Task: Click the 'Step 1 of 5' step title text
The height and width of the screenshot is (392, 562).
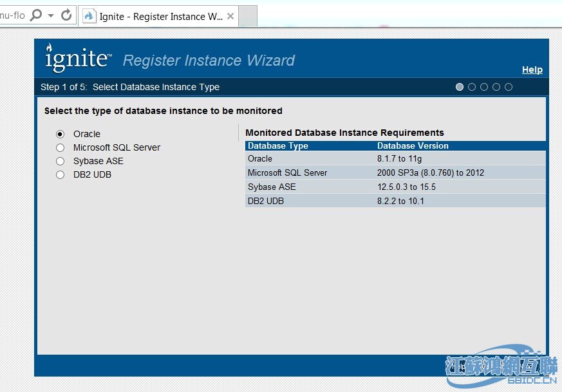Action: [x=130, y=87]
